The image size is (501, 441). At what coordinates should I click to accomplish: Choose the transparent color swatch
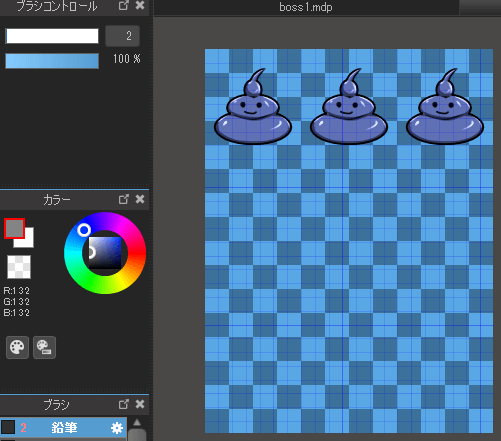pos(19,267)
